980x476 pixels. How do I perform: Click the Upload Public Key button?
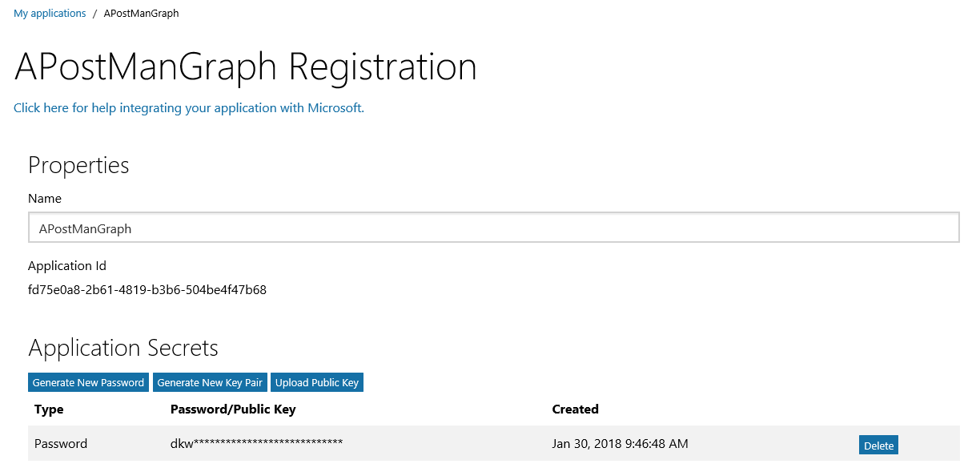pyautogui.click(x=317, y=382)
